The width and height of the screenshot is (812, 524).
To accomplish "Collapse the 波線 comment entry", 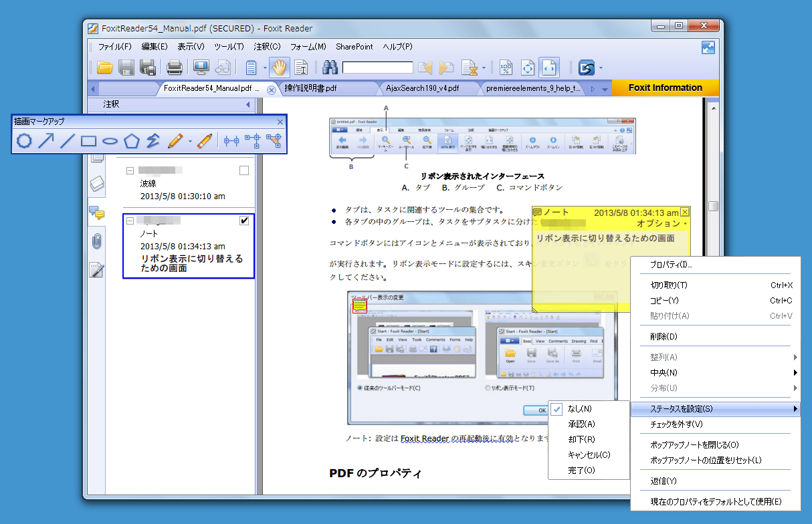I will tap(130, 171).
